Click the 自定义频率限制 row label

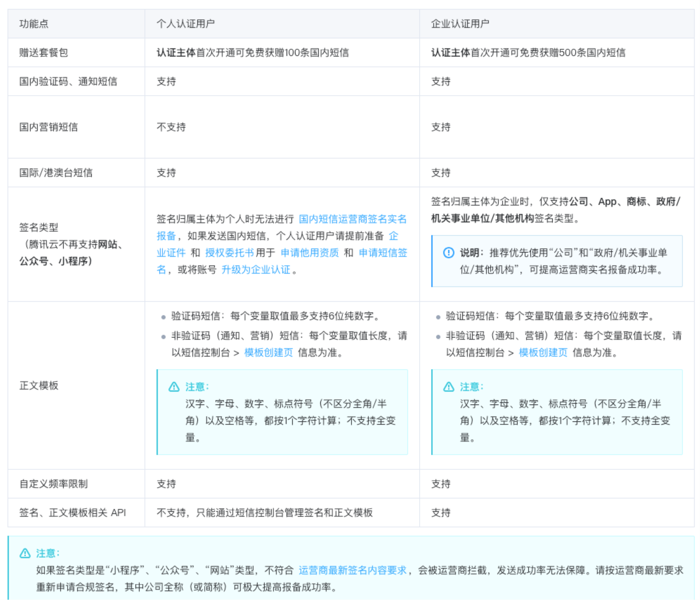(x=53, y=483)
